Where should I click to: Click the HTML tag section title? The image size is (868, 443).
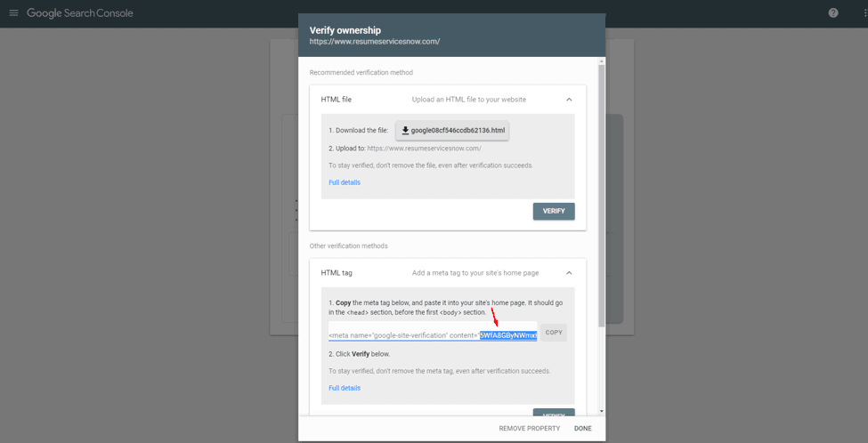tap(337, 273)
